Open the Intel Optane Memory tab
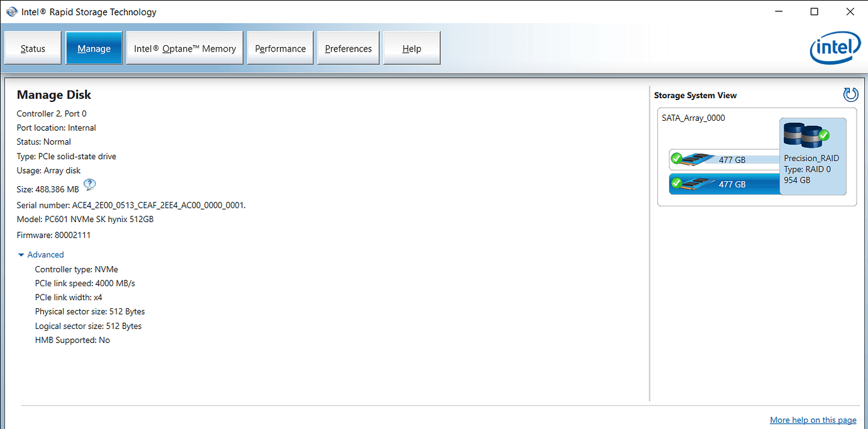Image resolution: width=868 pixels, height=429 pixels. (185, 48)
